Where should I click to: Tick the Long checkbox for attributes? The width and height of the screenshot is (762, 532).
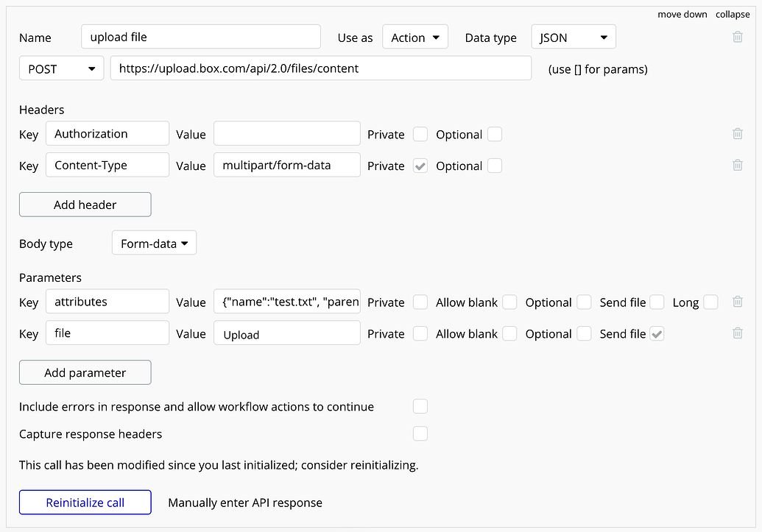pyautogui.click(x=710, y=302)
